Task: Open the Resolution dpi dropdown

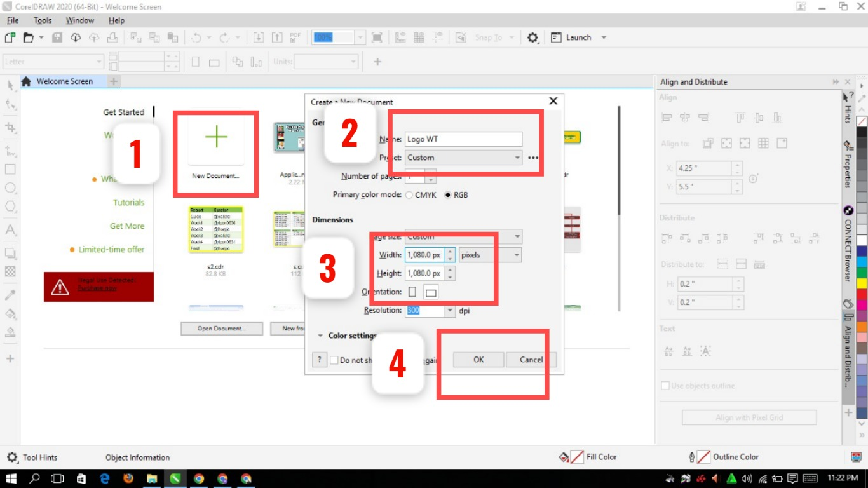Action: click(x=450, y=311)
